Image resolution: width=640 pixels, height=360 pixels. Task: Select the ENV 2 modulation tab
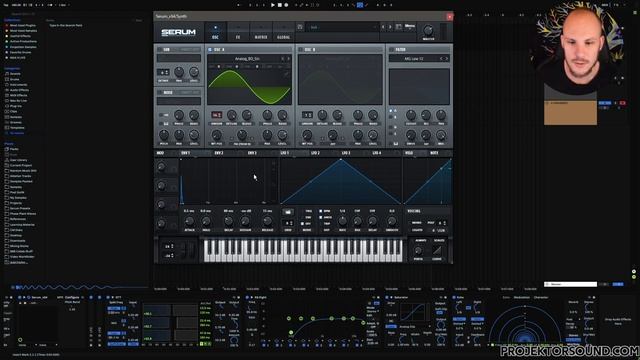pyautogui.click(x=219, y=153)
